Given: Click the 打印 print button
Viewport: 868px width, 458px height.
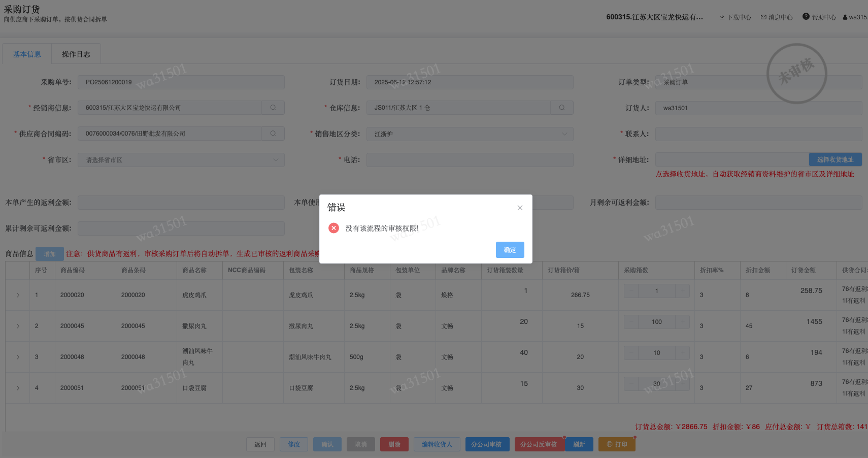Looking at the screenshot, I should pos(617,444).
